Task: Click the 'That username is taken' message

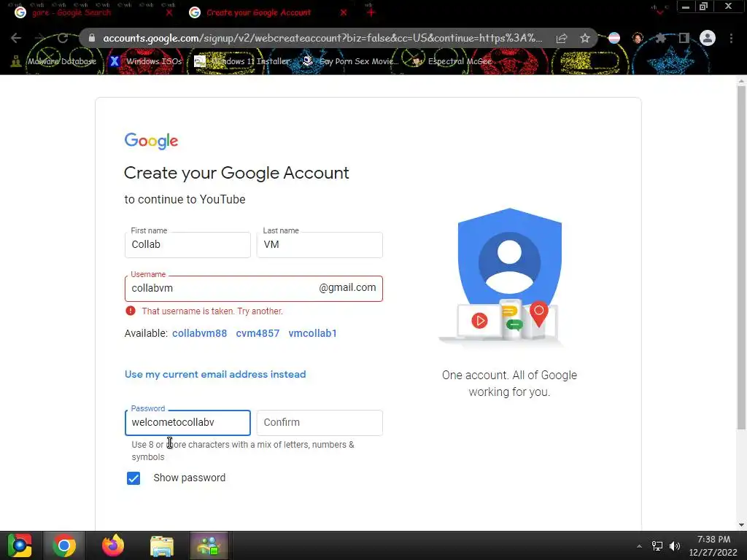Action: pos(212,311)
